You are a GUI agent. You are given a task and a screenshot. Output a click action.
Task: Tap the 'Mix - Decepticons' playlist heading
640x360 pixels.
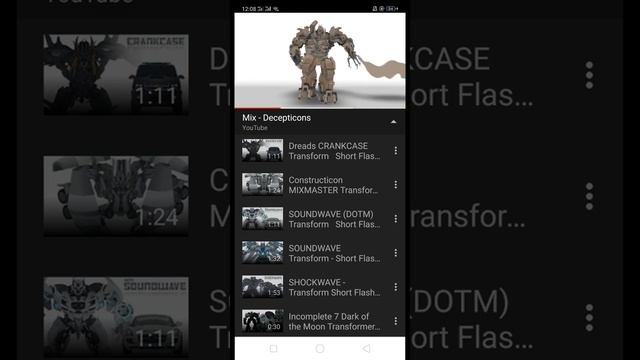coord(276,118)
